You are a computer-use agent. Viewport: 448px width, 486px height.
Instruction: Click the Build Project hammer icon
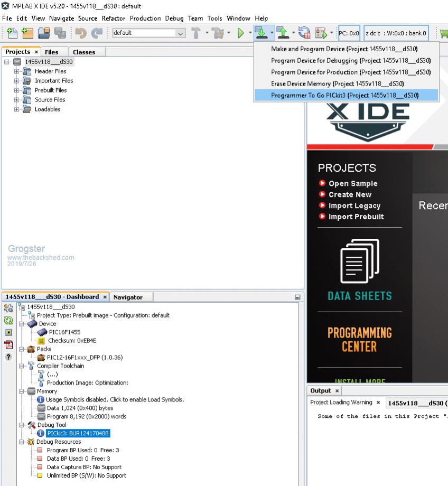(x=196, y=33)
